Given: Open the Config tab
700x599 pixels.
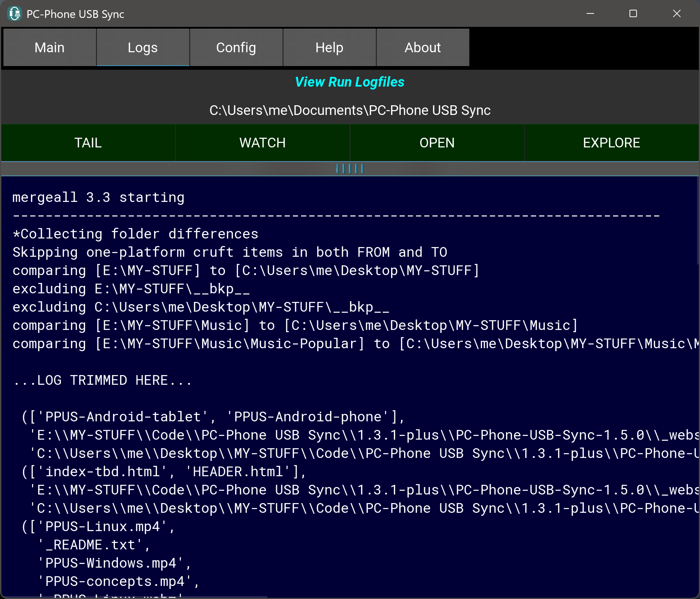Looking at the screenshot, I should (236, 47).
